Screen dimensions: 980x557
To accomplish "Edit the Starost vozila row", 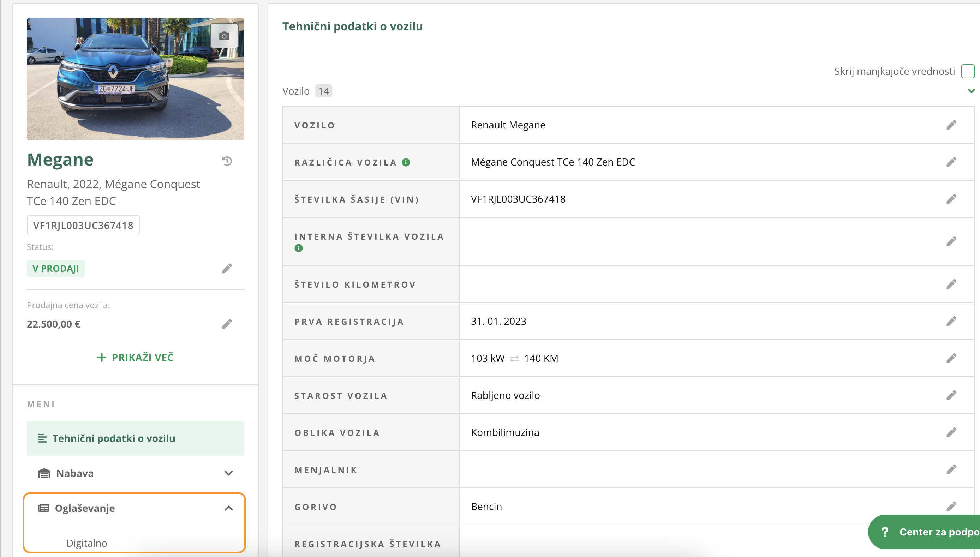I will pyautogui.click(x=951, y=395).
